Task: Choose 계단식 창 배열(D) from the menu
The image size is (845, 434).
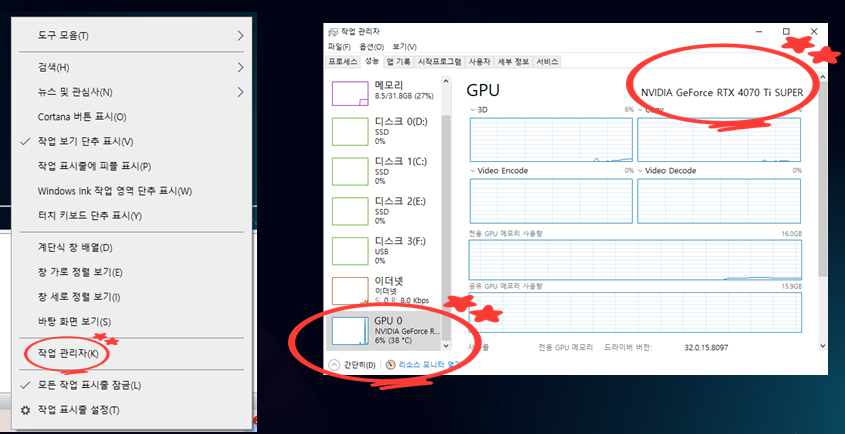Action: tap(131, 248)
